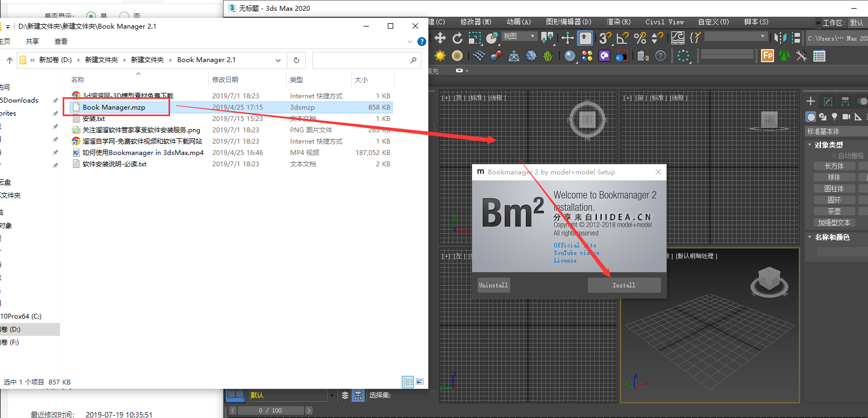
Task: Select the Scale tool icon
Action: (x=475, y=38)
